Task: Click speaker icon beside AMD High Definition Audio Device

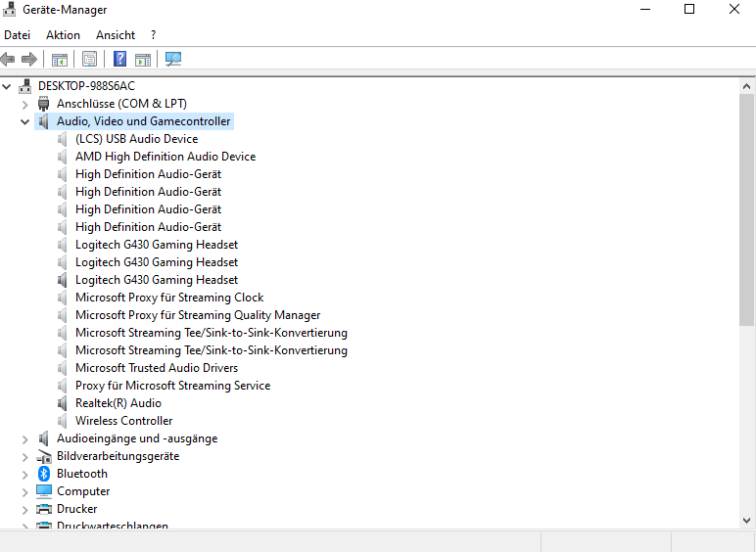Action: 63,157
